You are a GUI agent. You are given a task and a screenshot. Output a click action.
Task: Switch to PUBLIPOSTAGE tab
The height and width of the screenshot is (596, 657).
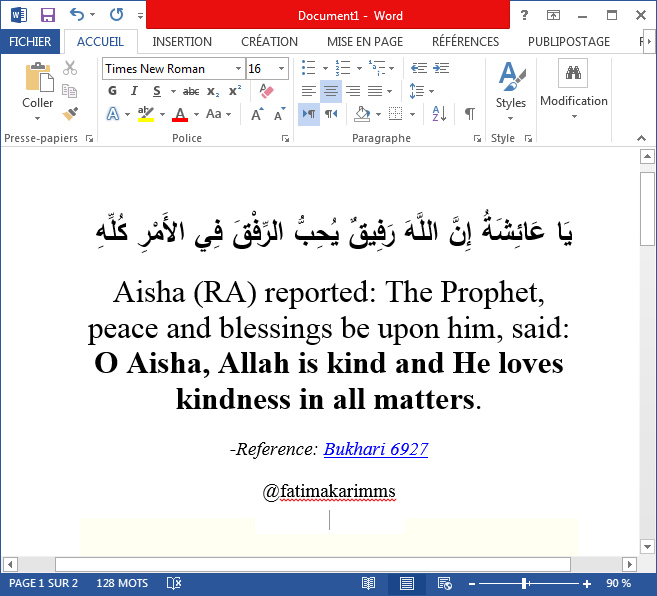(x=569, y=41)
